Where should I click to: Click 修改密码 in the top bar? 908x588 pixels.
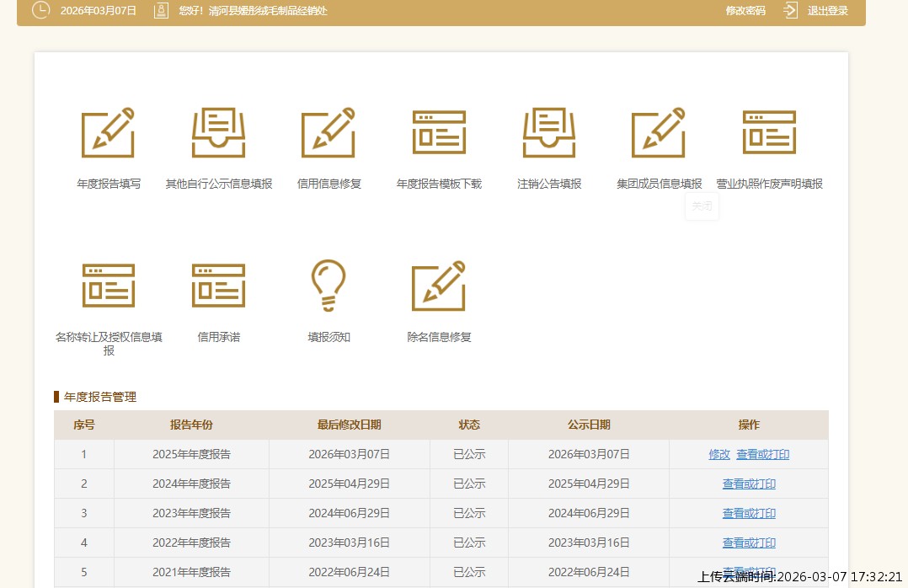pyautogui.click(x=745, y=11)
